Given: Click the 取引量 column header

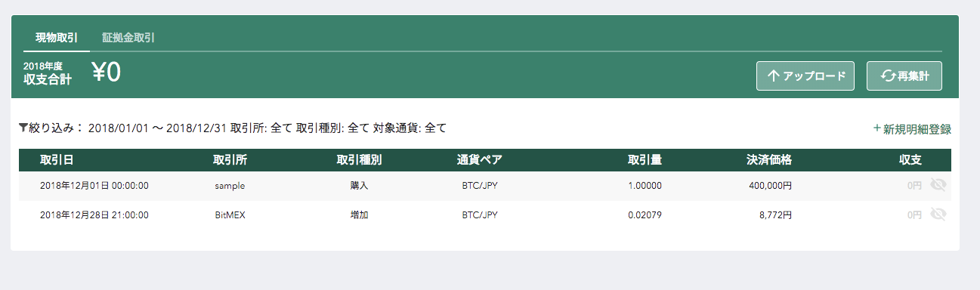Looking at the screenshot, I should 645,160.
